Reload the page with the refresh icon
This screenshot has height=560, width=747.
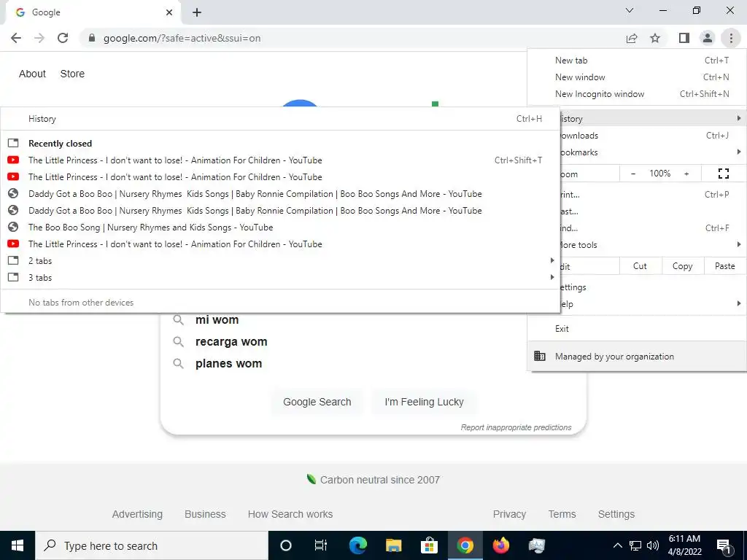pos(63,38)
